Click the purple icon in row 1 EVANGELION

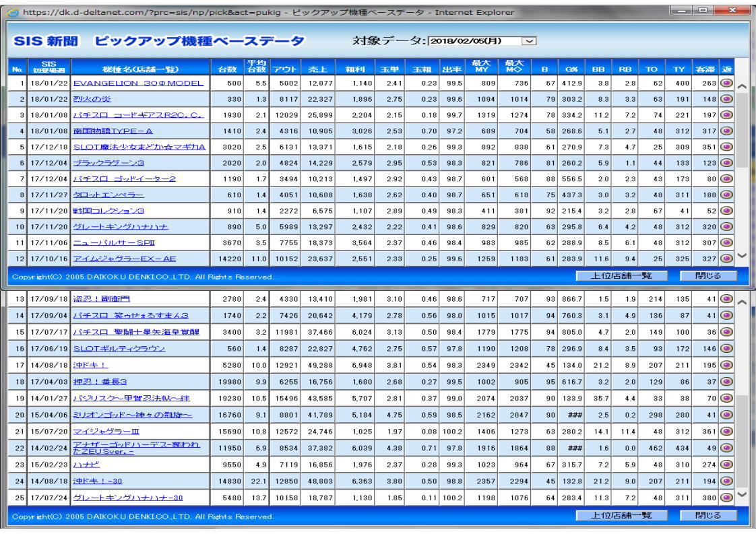tap(726, 83)
